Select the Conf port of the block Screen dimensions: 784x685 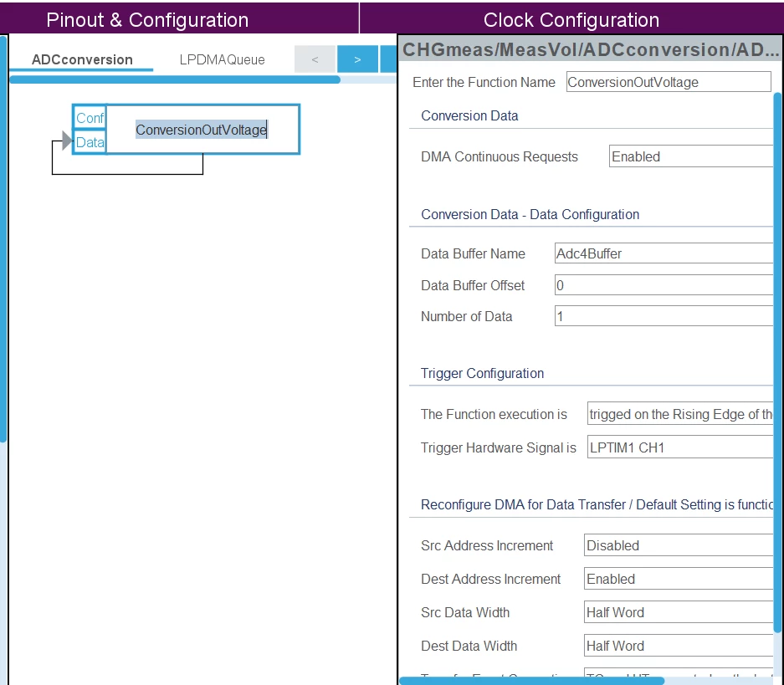(x=90, y=118)
